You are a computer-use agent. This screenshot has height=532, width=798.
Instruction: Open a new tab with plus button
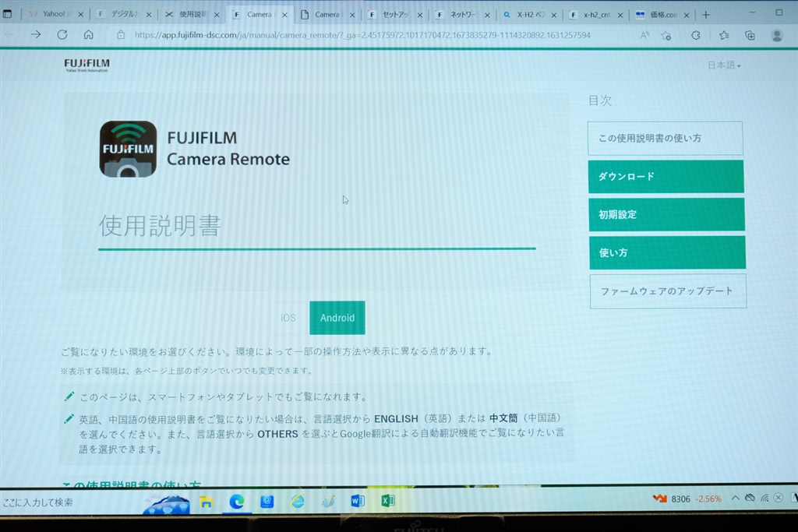[705, 15]
